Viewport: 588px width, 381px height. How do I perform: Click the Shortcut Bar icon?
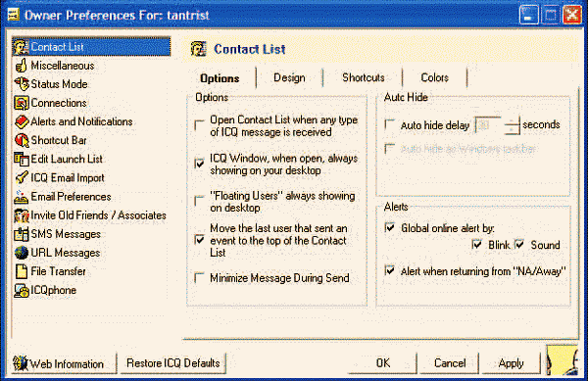coord(22,140)
